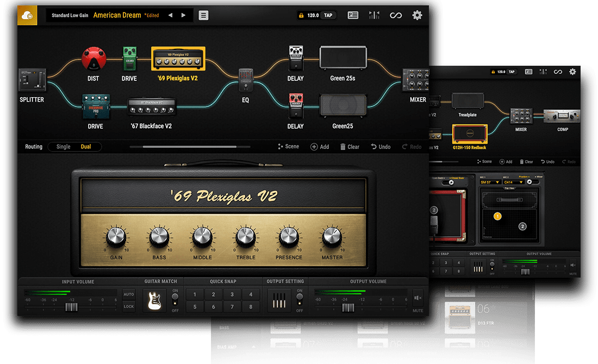The width and height of the screenshot is (598, 364).
Task: Select the red DIST pedal
Action: [94, 58]
